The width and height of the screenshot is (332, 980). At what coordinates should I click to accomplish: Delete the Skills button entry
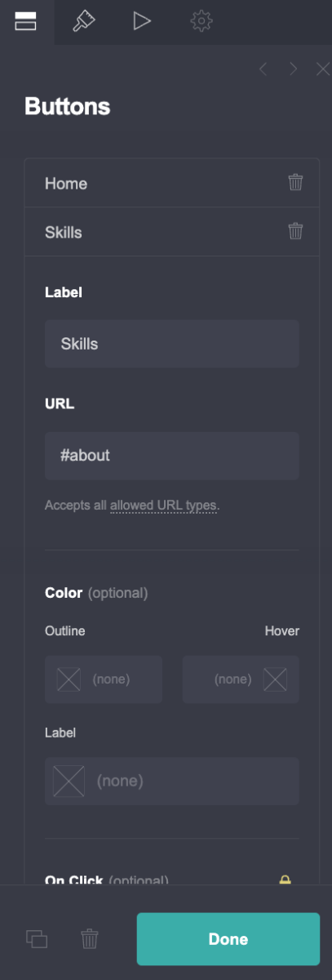point(295,231)
